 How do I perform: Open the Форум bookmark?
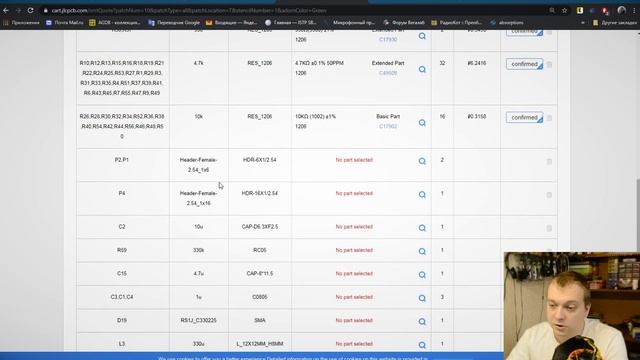(x=404, y=23)
